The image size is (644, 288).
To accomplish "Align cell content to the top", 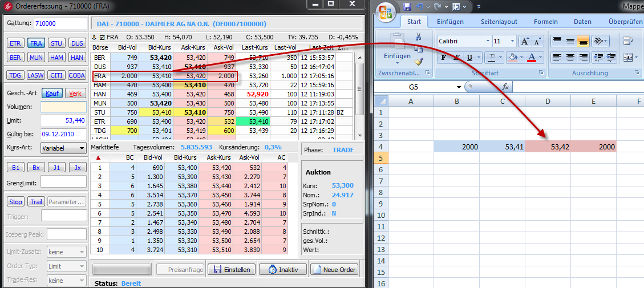I will tap(557, 41).
